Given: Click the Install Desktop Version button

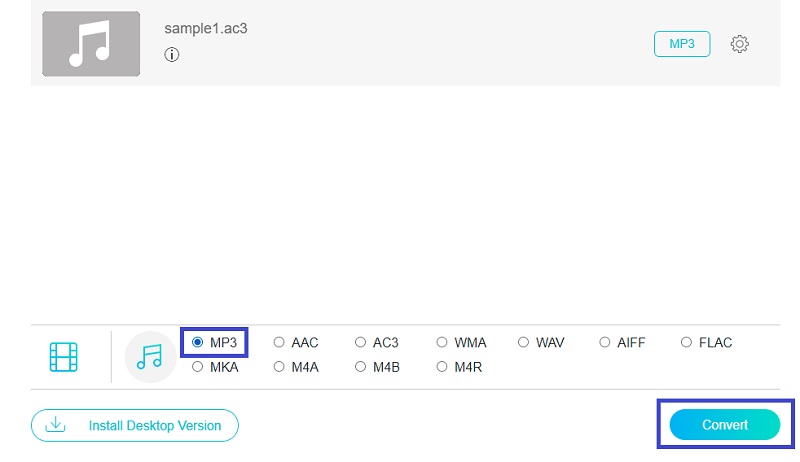Looking at the screenshot, I should 135,425.
